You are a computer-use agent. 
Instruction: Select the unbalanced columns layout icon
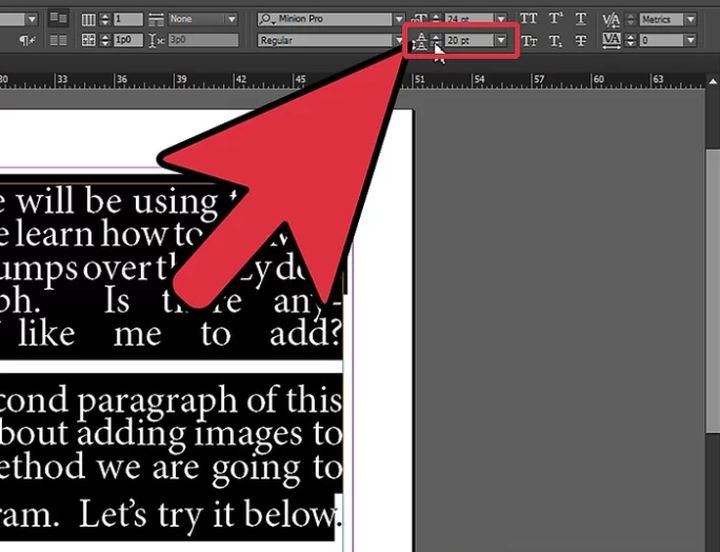pos(58,18)
